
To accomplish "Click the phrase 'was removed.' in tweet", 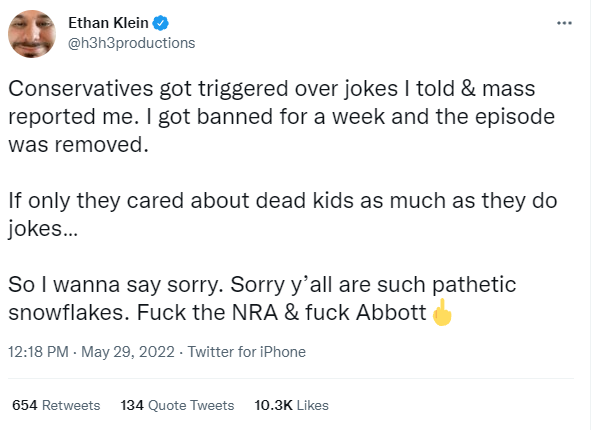I will [79, 145].
